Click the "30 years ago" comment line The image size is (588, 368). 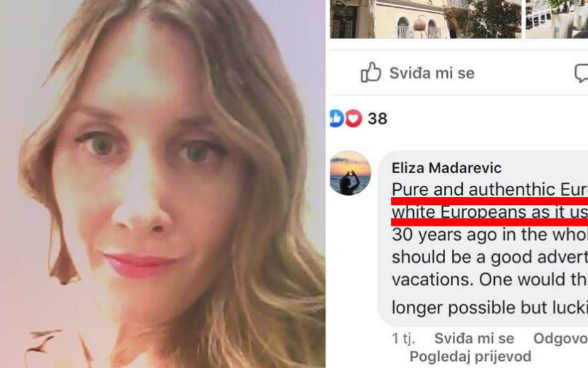490,234
